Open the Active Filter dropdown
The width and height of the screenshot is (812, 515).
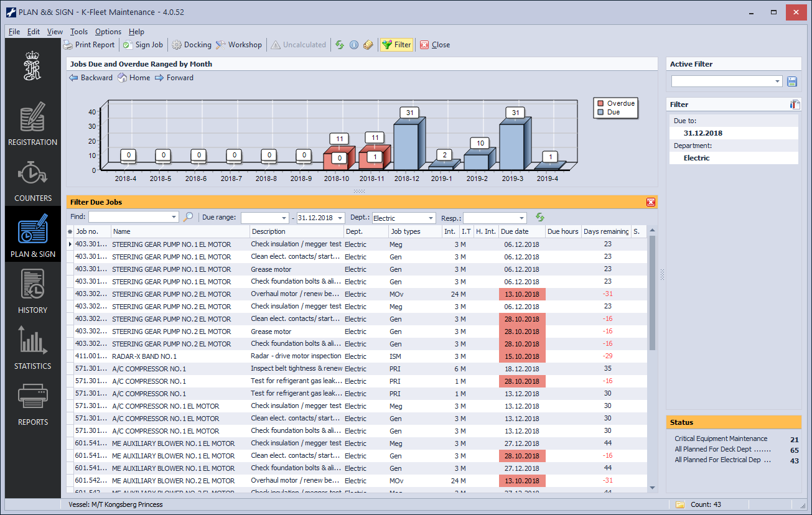coord(778,81)
